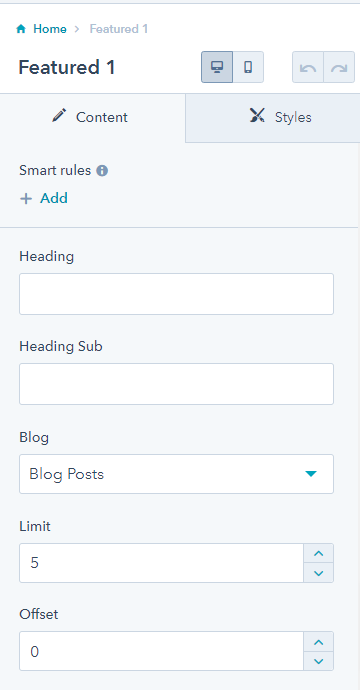Screen dimensions: 360x690
Task: Click the pencil icon on Content tab
Action: [x=59, y=116]
